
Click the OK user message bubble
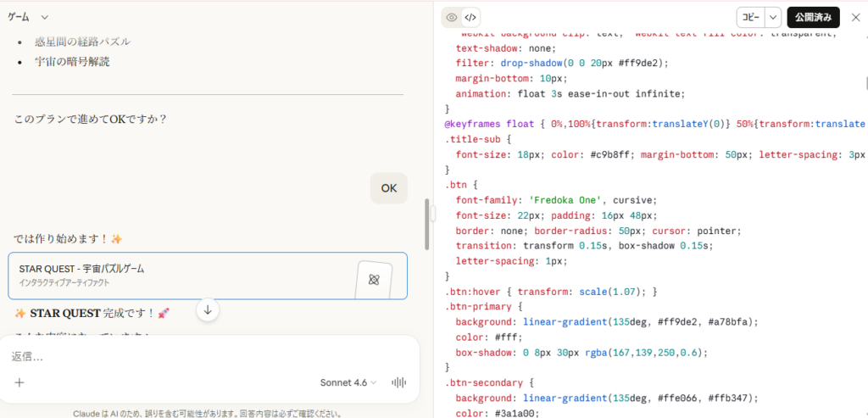click(x=388, y=188)
